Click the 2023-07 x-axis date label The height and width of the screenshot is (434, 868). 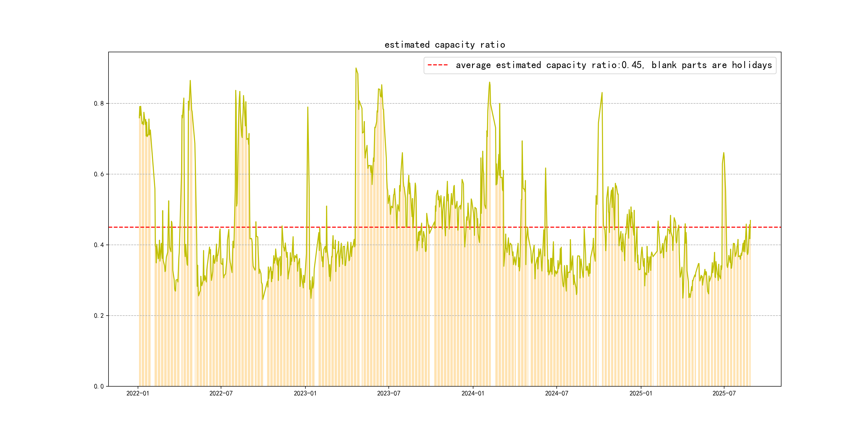(x=388, y=394)
